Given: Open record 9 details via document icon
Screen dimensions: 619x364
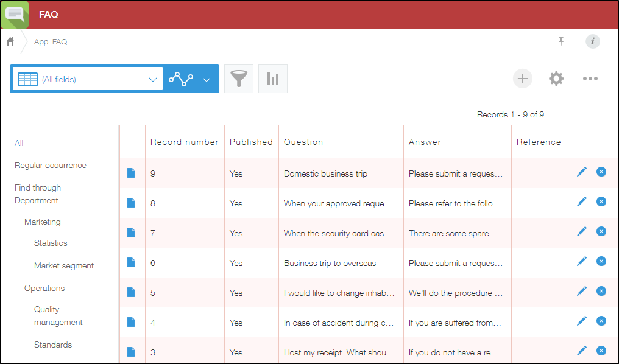Looking at the screenshot, I should tap(132, 173).
